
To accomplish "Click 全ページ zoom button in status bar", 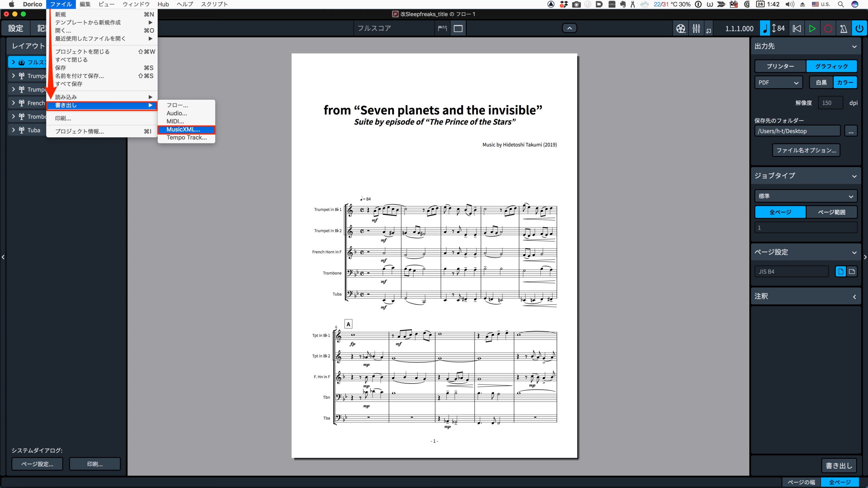I will (x=840, y=482).
